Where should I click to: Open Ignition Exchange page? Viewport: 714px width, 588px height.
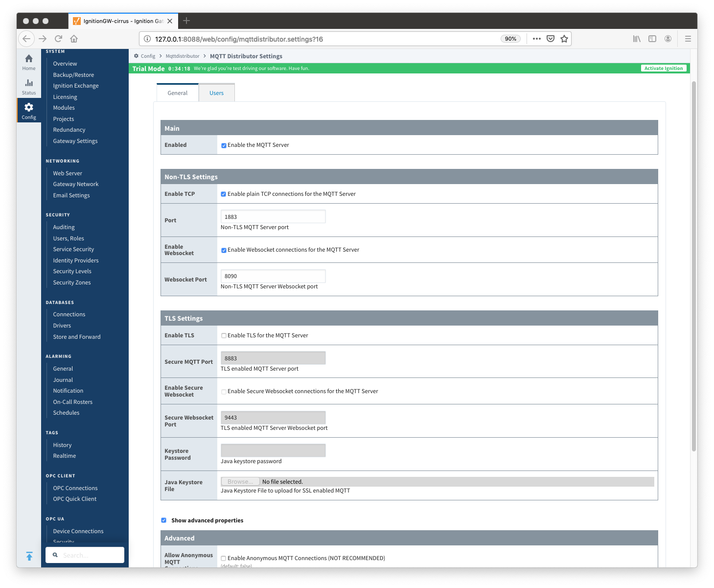76,86
